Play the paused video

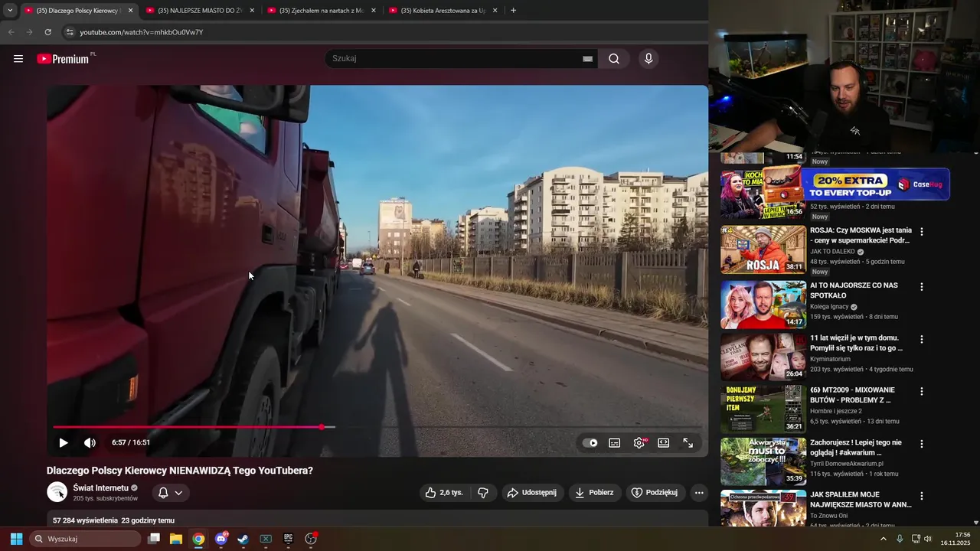(64, 442)
